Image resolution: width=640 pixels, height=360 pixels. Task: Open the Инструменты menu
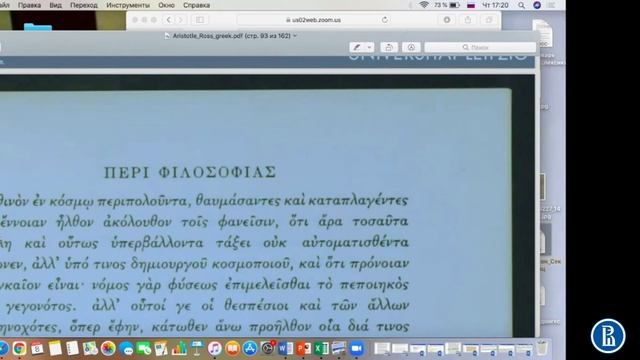click(x=128, y=5)
